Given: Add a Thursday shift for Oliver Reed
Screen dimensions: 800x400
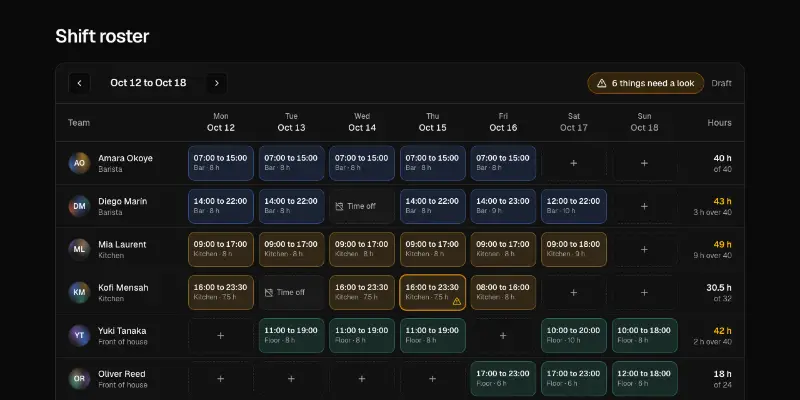Looking at the screenshot, I should 432,379.
